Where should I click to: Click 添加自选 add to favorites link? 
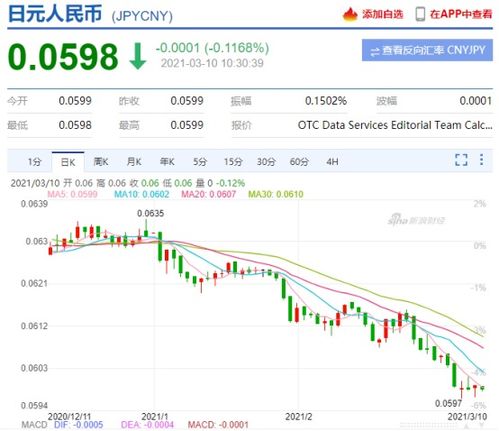coord(382,14)
